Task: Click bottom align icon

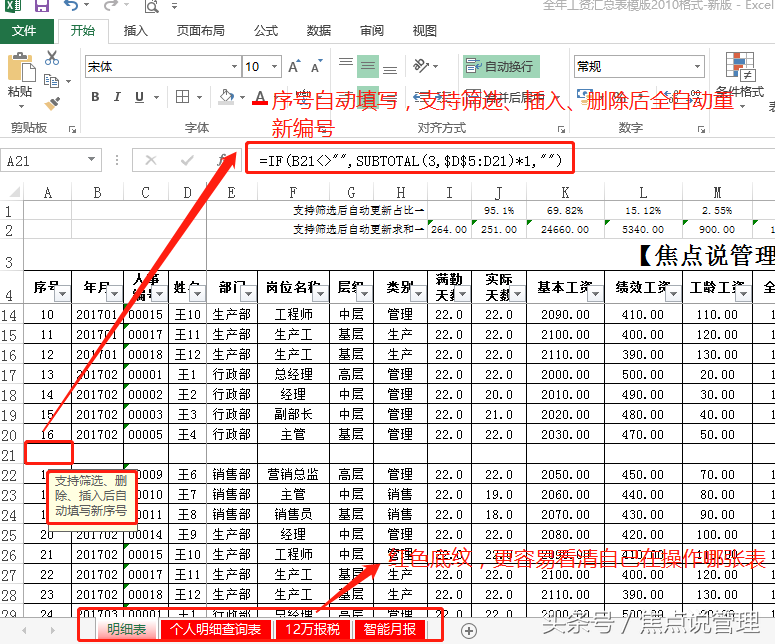Action: 390,70
